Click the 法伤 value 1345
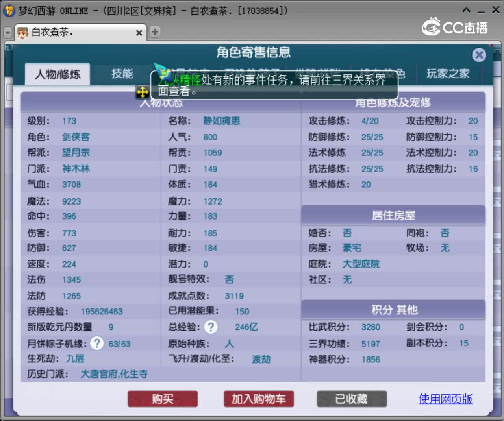Viewport: 504px width, 421px height. (71, 280)
